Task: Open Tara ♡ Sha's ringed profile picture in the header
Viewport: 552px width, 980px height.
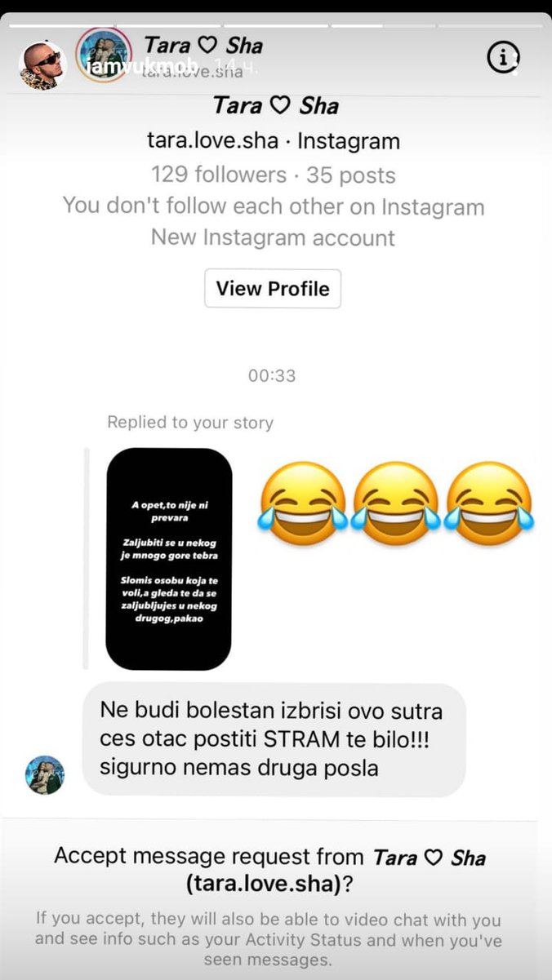Action: point(104,55)
